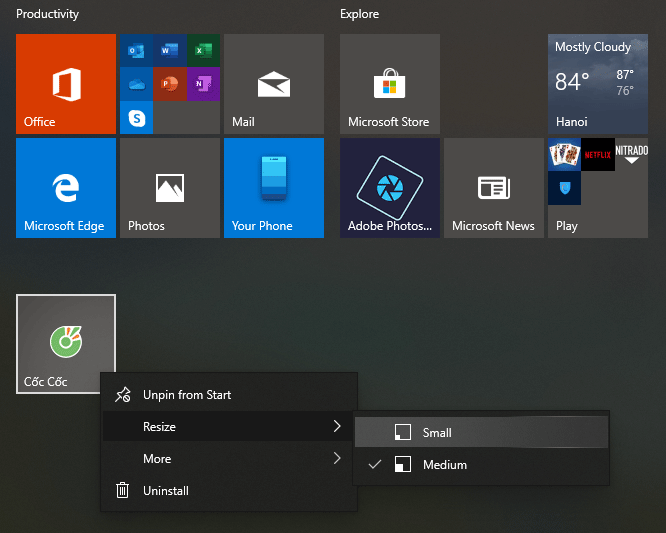The width and height of the screenshot is (666, 533).
Task: Click the unpin icon in the context menu
Action: (x=123, y=395)
